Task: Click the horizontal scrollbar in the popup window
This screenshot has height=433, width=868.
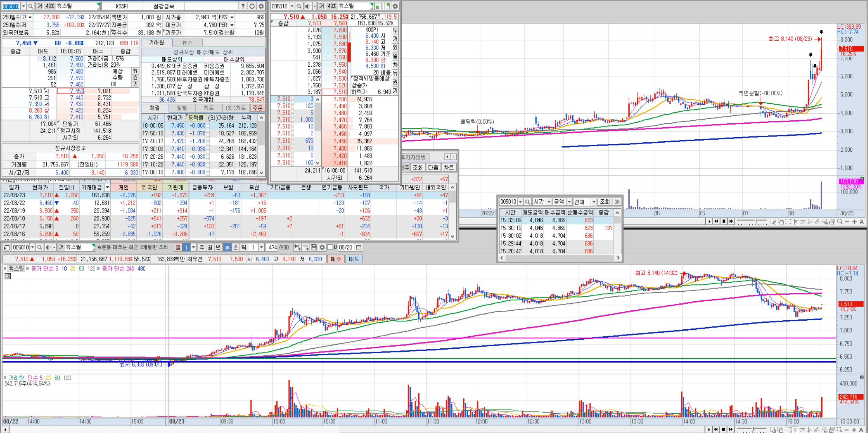Action: pyautogui.click(x=560, y=258)
